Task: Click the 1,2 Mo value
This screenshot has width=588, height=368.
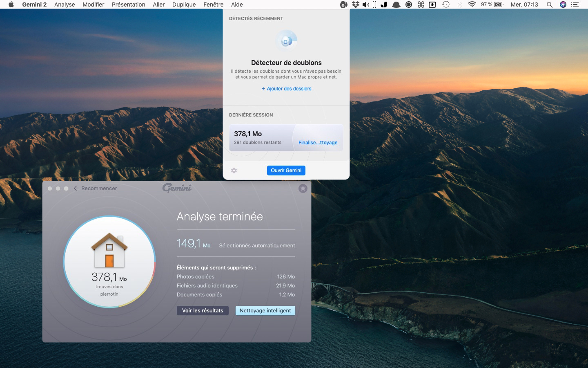Action: 287,295
